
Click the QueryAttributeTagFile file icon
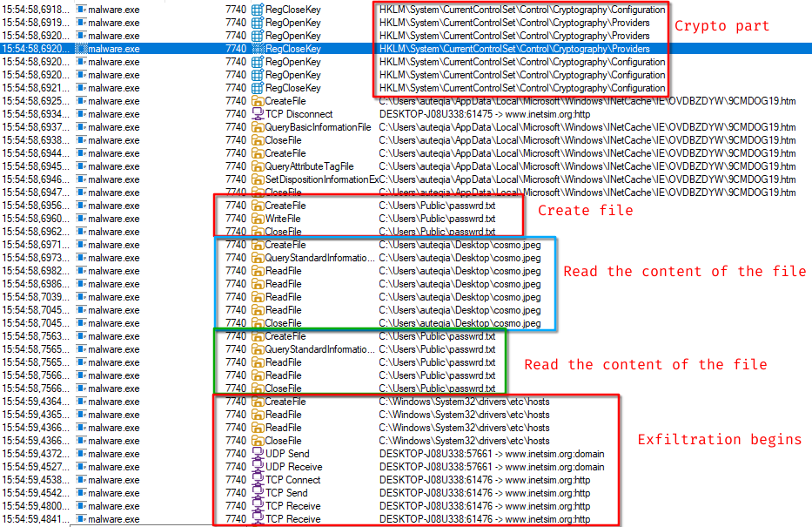click(258, 166)
